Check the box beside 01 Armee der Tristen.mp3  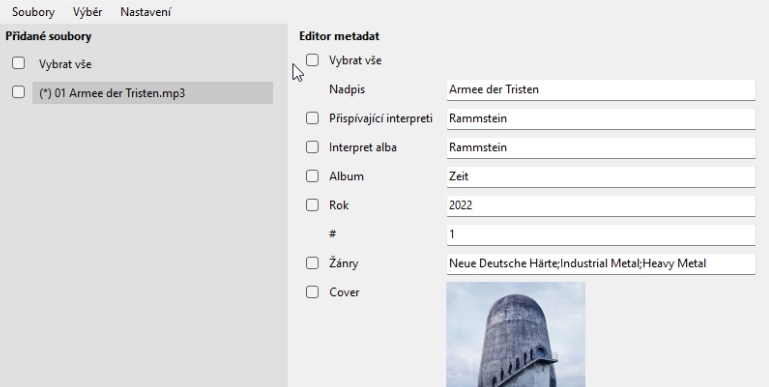[18, 92]
